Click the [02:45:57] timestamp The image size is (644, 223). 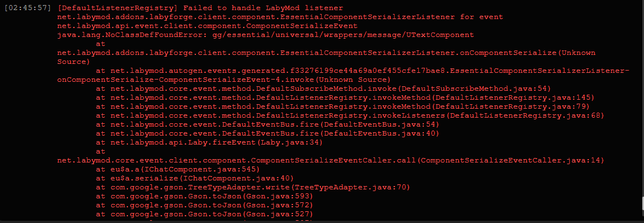(28, 8)
